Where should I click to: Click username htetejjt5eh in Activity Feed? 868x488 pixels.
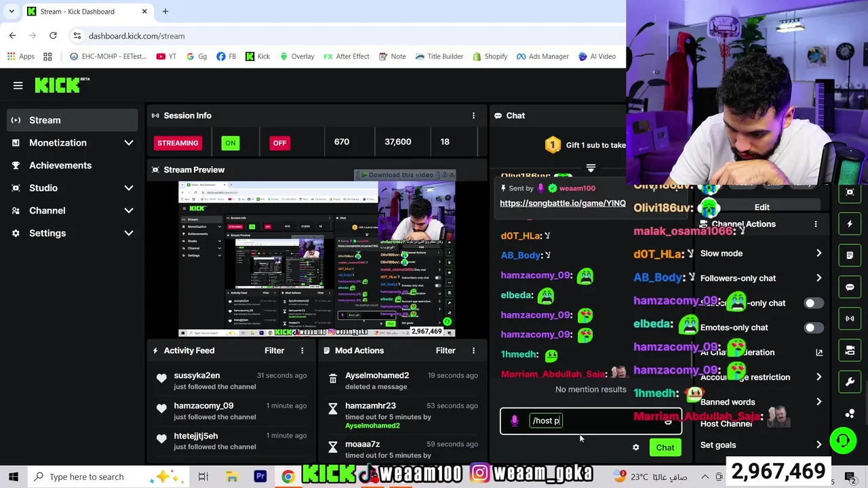pyautogui.click(x=195, y=436)
